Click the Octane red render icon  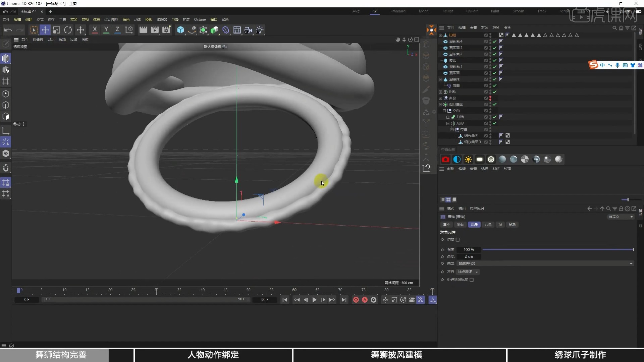coord(445,160)
